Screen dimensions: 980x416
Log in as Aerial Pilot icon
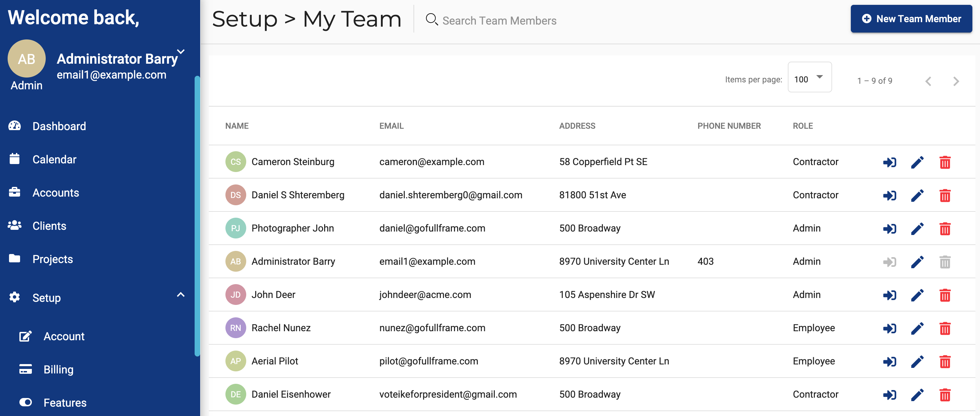(x=890, y=361)
